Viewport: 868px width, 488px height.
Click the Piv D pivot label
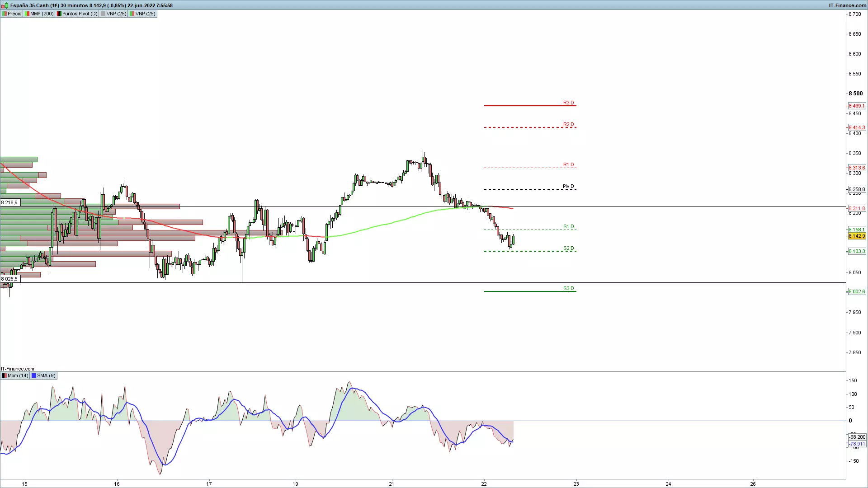(568, 186)
